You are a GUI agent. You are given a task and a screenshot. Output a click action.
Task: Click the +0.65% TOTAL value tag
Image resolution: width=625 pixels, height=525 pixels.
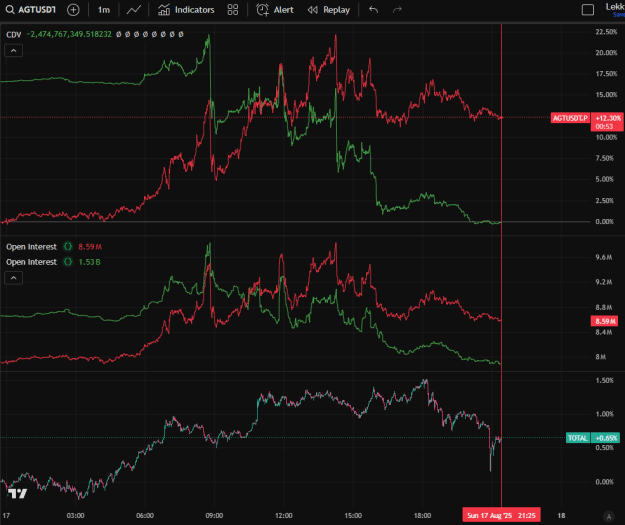pyautogui.click(x=605, y=438)
